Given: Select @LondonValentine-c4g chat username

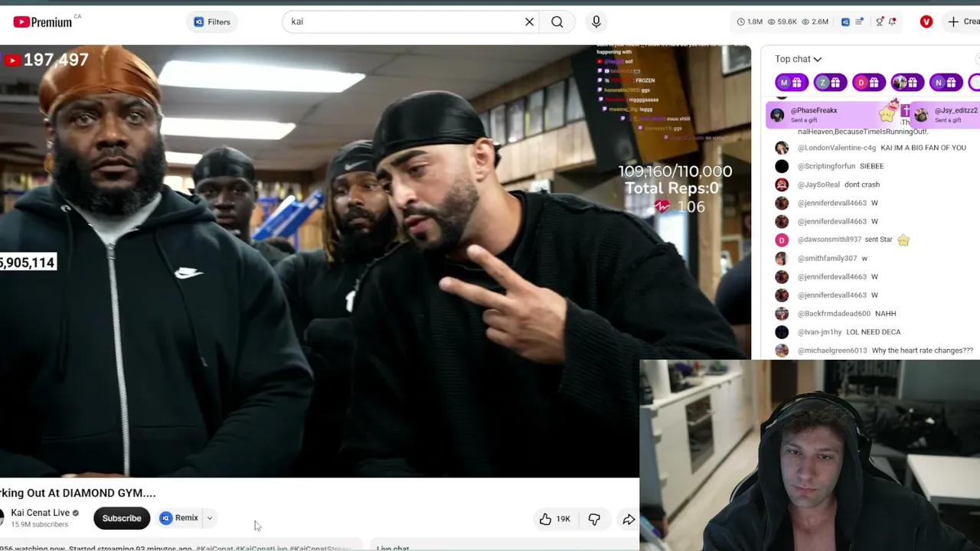Looking at the screenshot, I should [x=837, y=148].
